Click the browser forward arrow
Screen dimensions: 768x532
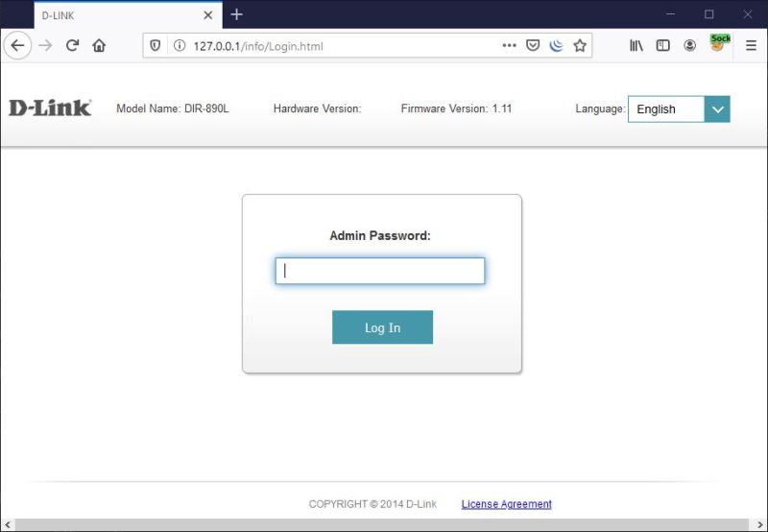coord(45,45)
